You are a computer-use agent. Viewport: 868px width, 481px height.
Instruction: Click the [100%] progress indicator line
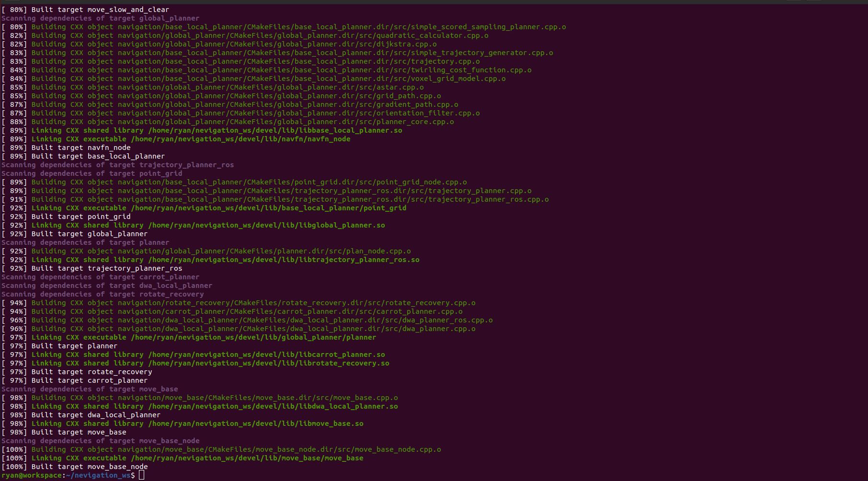coord(14,449)
